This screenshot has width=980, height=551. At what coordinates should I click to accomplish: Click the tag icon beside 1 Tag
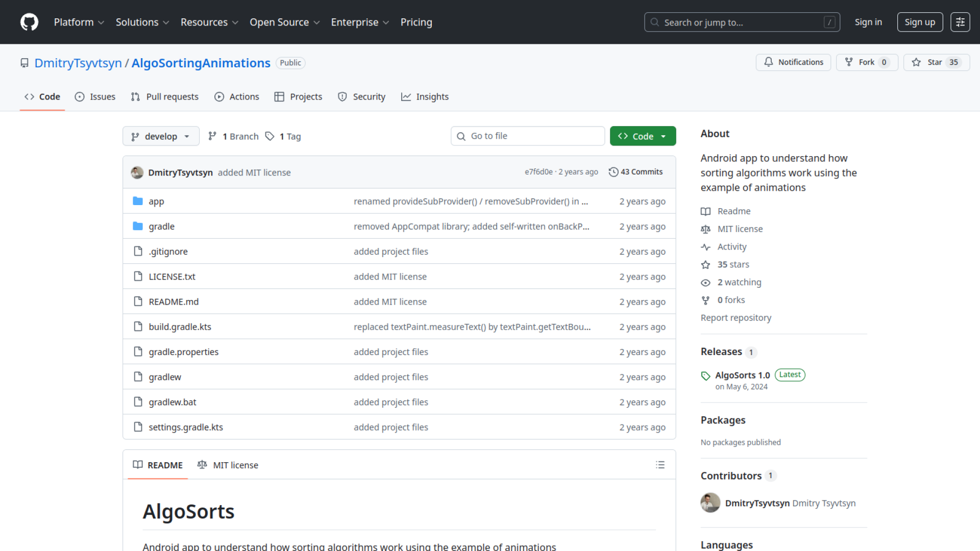pos(270,136)
